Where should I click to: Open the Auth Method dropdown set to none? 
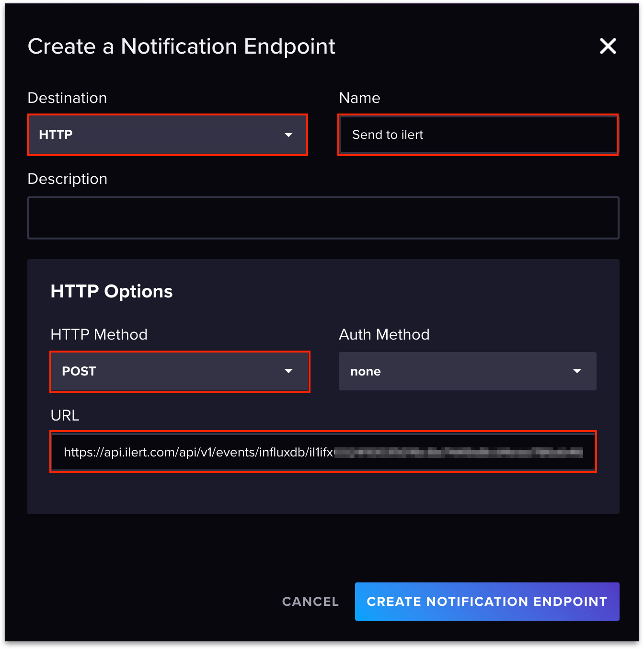pos(467,372)
